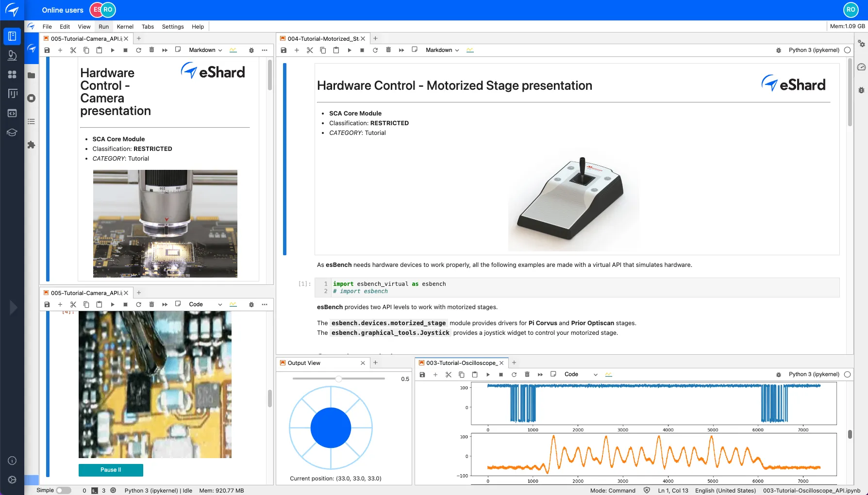Open the Kernel menu
Viewport: 868px width, 495px height.
125,27
